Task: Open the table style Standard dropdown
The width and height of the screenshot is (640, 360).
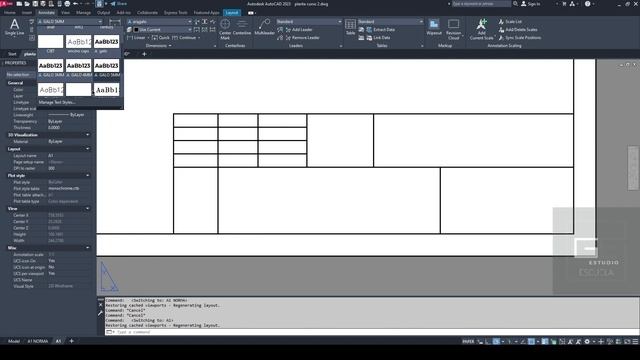Action: click(x=391, y=21)
